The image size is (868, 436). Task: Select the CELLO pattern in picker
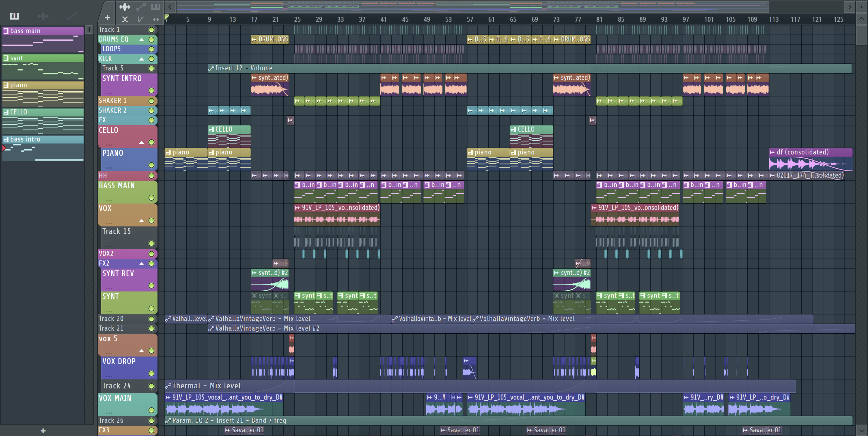click(x=43, y=121)
